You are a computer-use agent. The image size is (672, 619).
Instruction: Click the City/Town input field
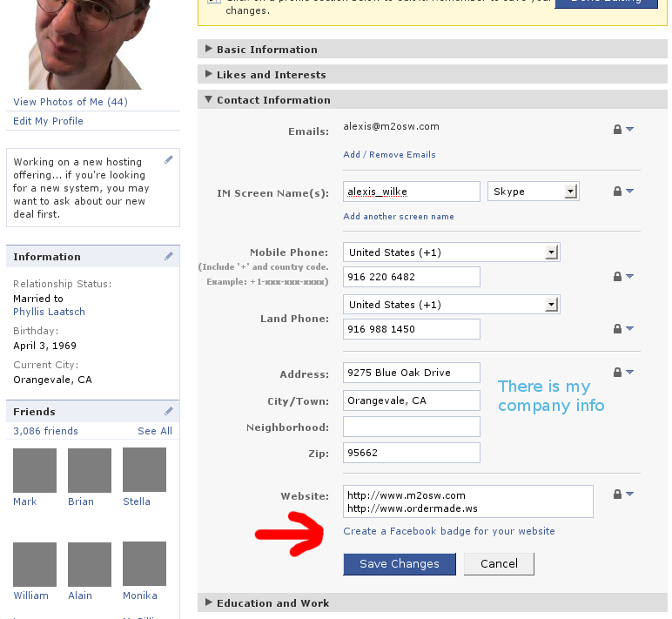click(412, 400)
